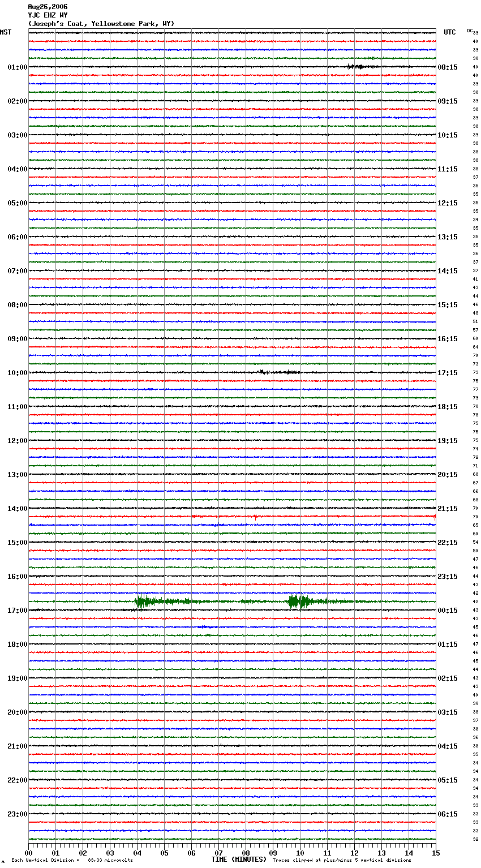The image size is (481, 868).
Task: Click minute tick label 00 on bottom axis
Action: [x=28, y=853]
